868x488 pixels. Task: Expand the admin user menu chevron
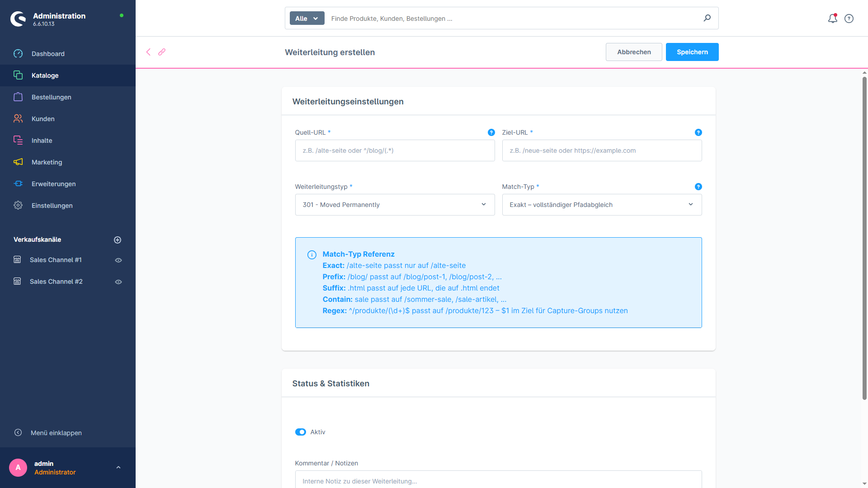coord(118,467)
